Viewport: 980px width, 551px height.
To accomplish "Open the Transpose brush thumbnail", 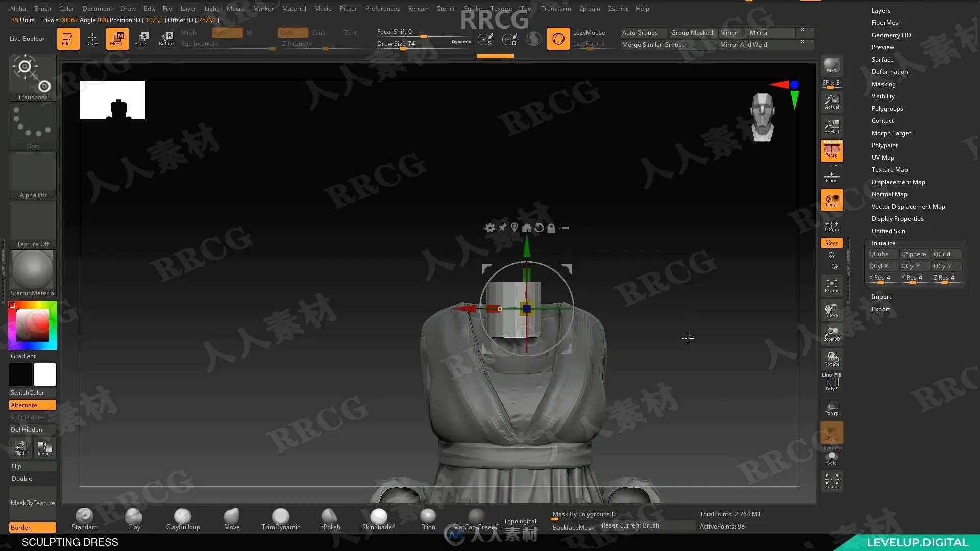I will pos(33,78).
